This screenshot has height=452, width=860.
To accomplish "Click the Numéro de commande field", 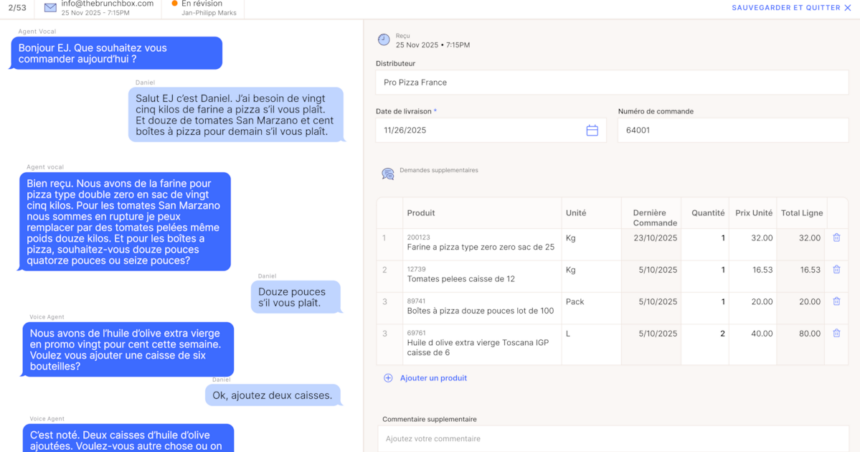I will click(731, 130).
